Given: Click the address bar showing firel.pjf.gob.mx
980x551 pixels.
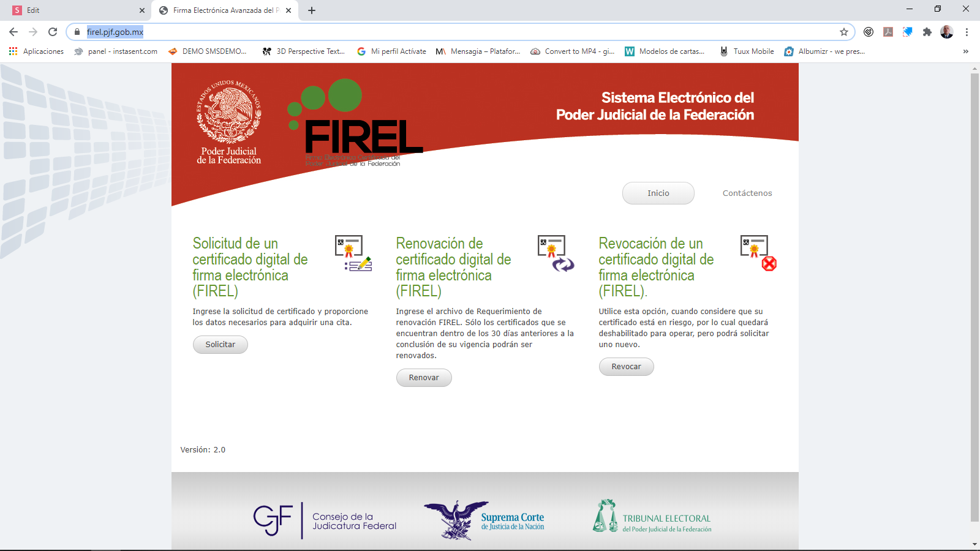Looking at the screenshot, I should tap(459, 32).
